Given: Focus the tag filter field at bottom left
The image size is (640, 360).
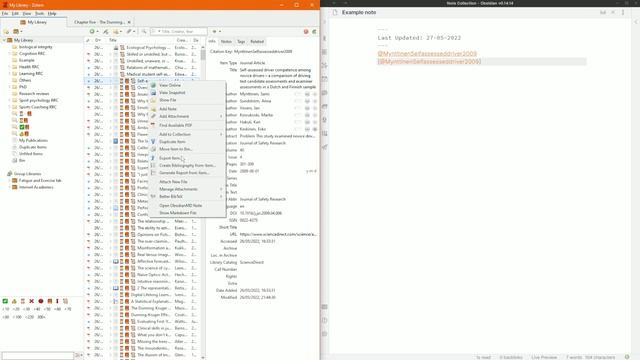Looking at the screenshot, I should coord(38,356).
